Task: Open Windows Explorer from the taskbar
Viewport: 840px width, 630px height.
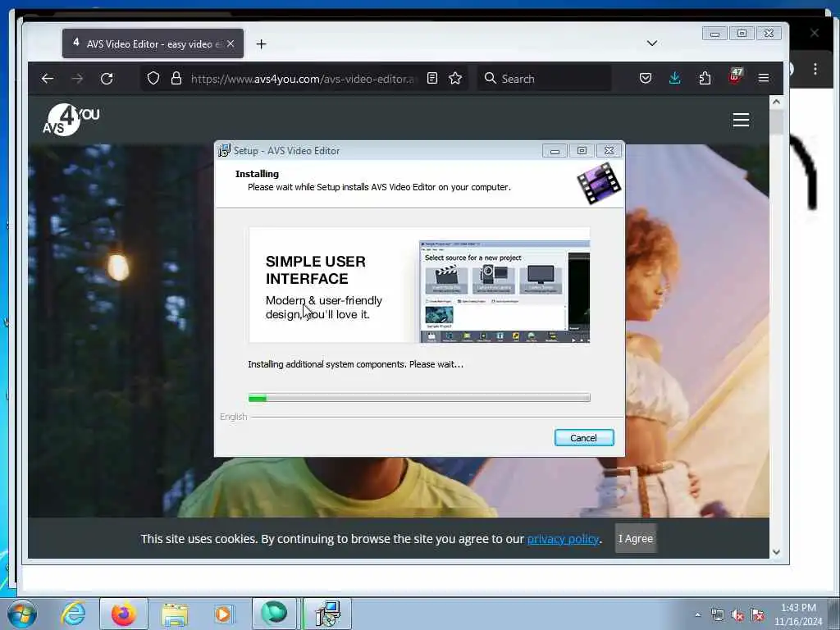Action: point(175,614)
